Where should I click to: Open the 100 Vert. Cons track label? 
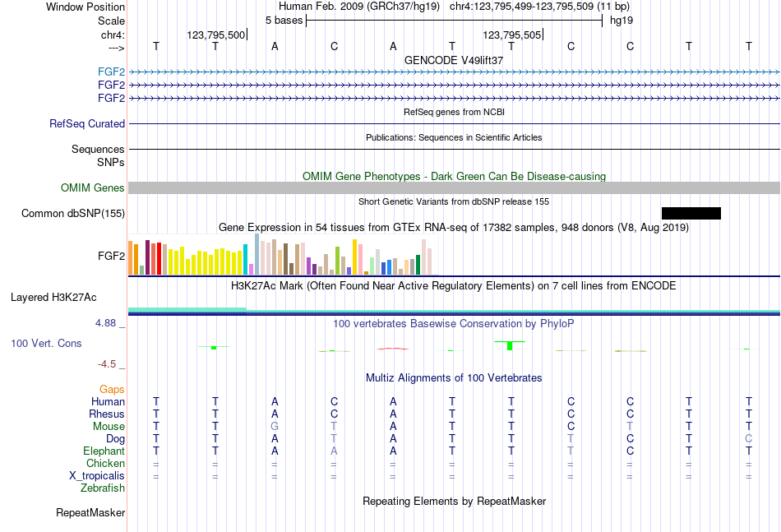(46, 343)
